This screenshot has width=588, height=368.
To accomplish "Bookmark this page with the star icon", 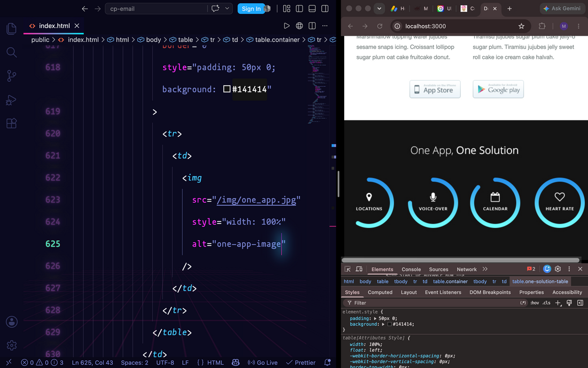I will (521, 26).
